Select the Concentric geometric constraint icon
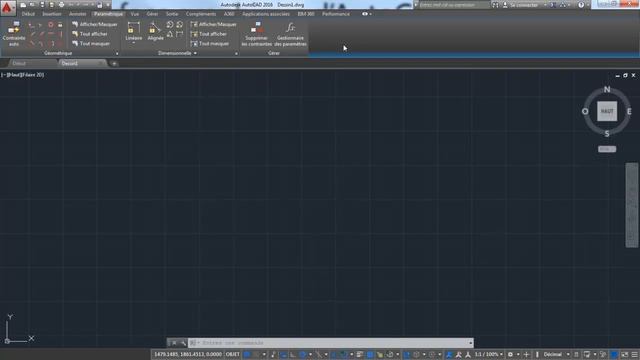 [x=51, y=25]
